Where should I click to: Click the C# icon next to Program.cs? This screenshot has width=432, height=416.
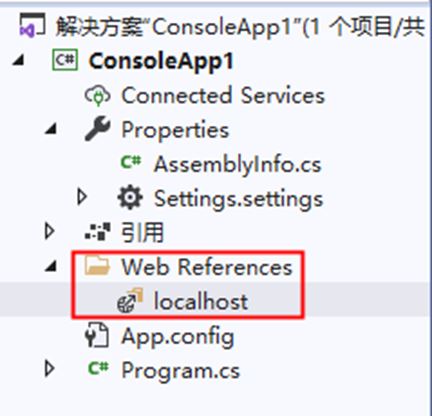(x=98, y=368)
